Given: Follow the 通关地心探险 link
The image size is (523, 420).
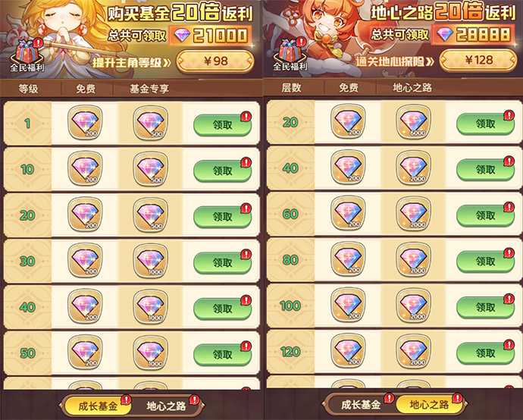Looking at the screenshot, I should pyautogui.click(x=395, y=61).
